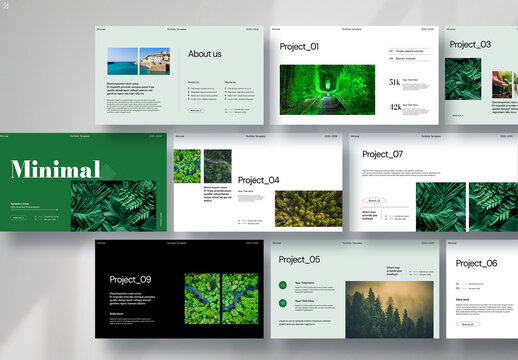Open the blue sea photo on About us slide
Viewport: 518px width, 360px height.
coord(122,61)
